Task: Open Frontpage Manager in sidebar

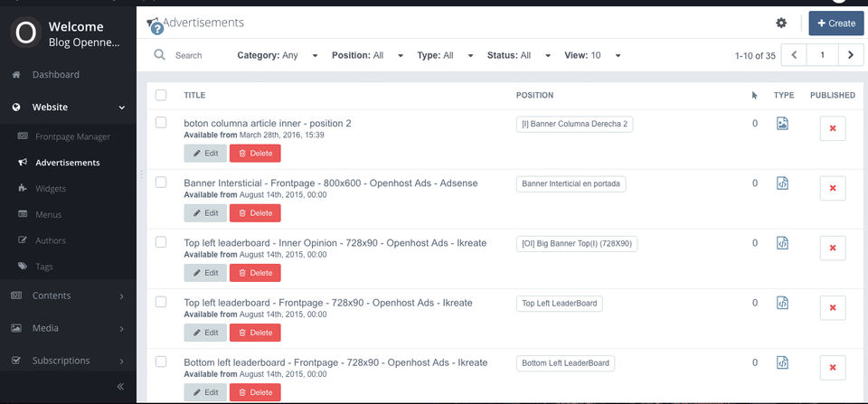Action: (x=72, y=136)
